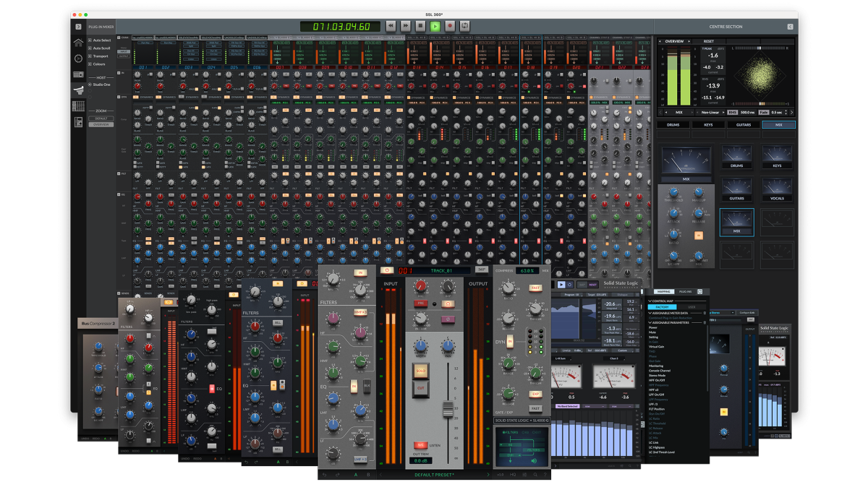The height and width of the screenshot is (495, 868).
Task: Click RESET in the Overview meter panel
Action: point(708,41)
